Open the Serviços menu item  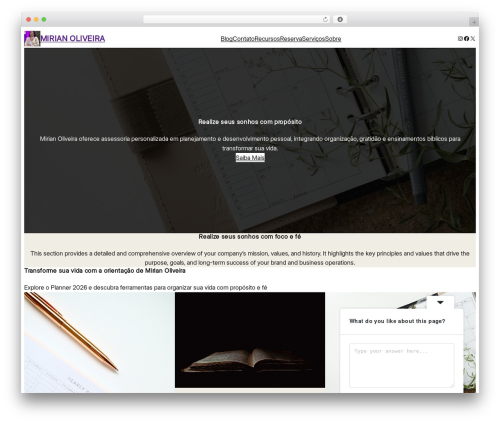[314, 39]
